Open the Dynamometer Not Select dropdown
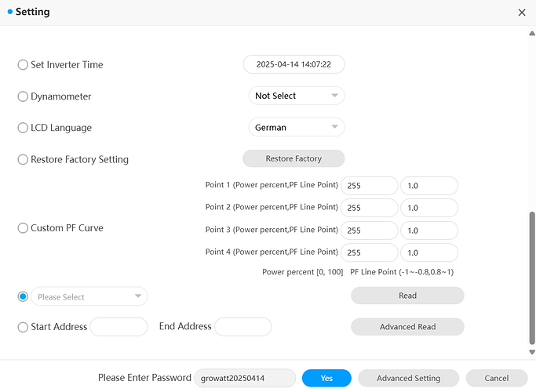 [297, 96]
